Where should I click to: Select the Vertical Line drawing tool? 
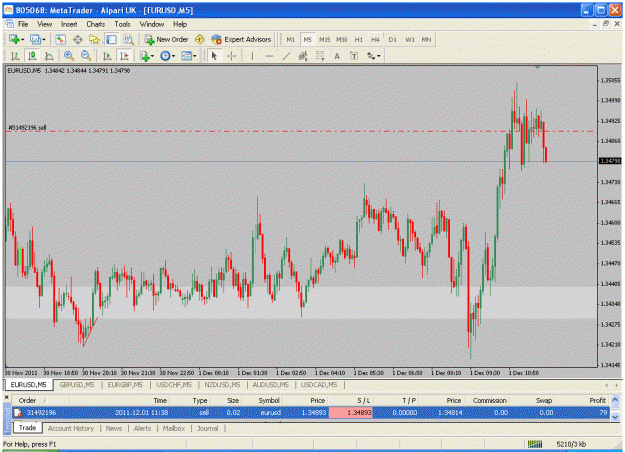point(252,56)
